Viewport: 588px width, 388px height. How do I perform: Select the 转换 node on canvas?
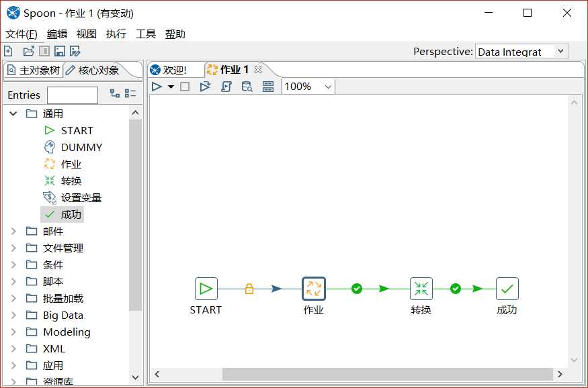pyautogui.click(x=421, y=289)
